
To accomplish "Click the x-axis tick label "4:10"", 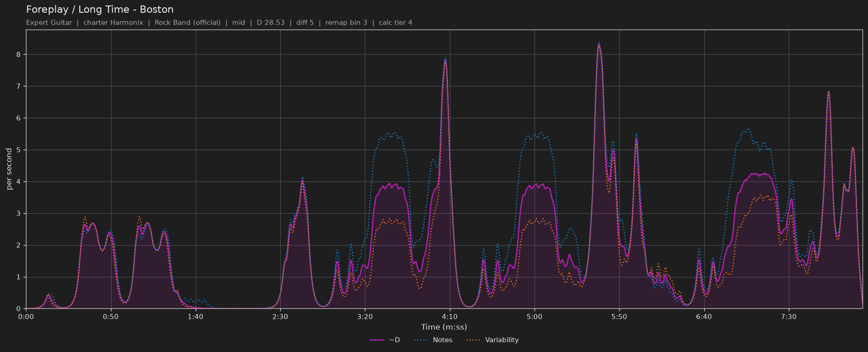I will [x=450, y=317].
